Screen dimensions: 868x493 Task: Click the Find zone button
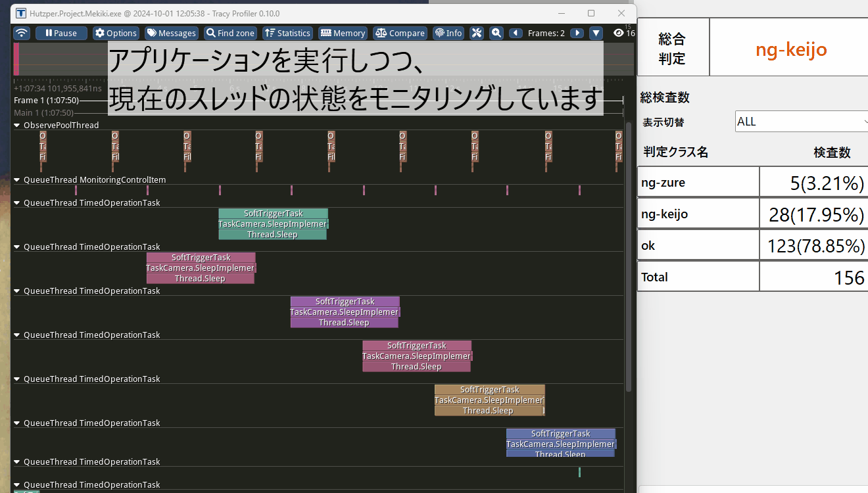229,33
